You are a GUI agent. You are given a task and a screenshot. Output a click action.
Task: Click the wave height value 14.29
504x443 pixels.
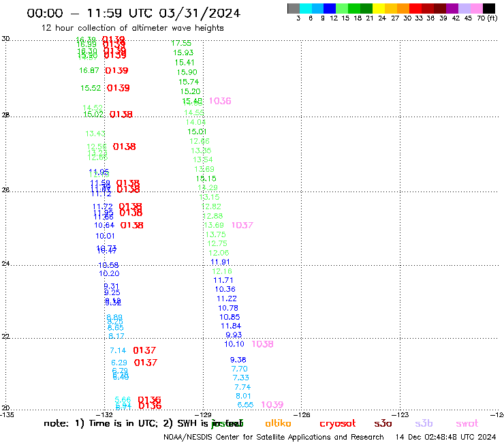(208, 188)
